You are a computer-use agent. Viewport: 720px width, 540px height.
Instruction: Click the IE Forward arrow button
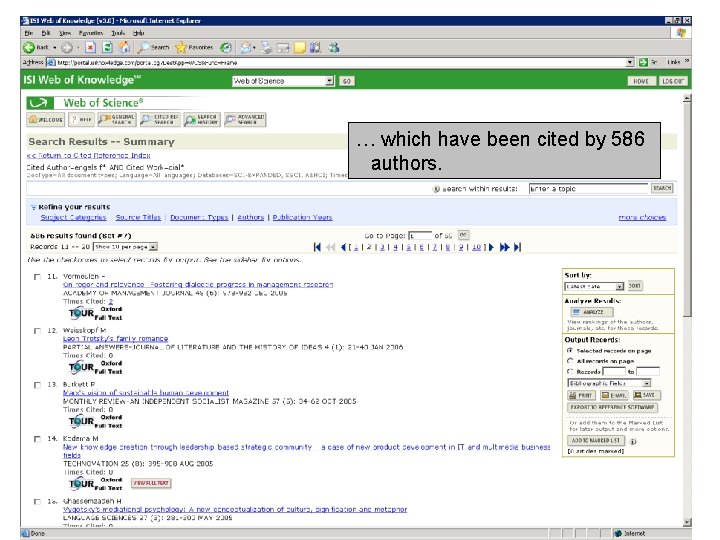pos(67,47)
